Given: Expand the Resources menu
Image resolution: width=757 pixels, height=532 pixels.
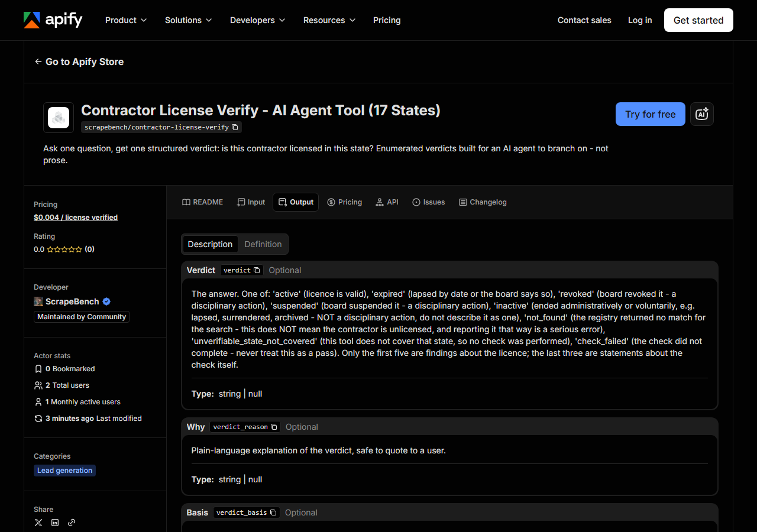Looking at the screenshot, I should coord(329,20).
